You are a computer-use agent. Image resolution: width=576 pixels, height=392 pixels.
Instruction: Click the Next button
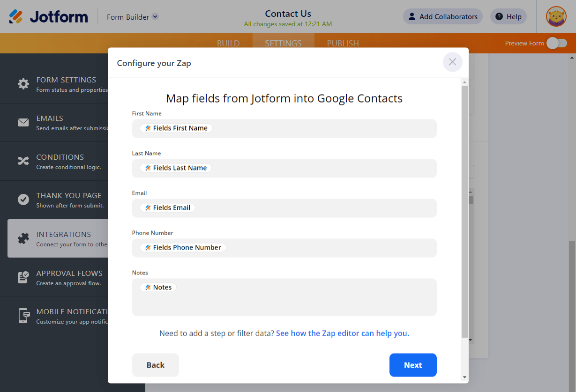(413, 365)
